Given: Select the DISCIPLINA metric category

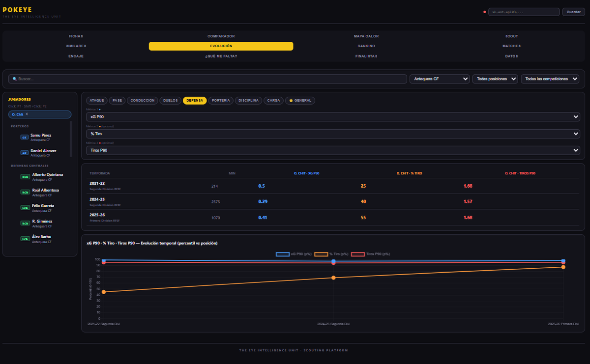Looking at the screenshot, I should (249, 100).
